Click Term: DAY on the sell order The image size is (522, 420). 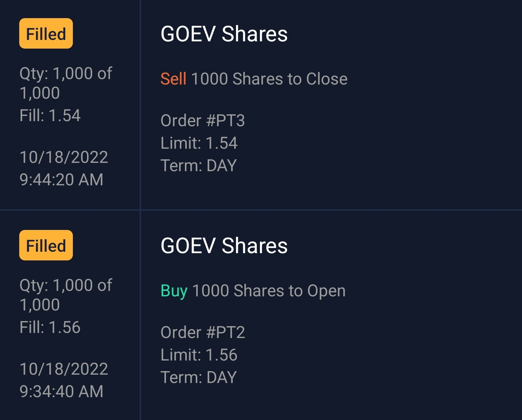(x=198, y=165)
